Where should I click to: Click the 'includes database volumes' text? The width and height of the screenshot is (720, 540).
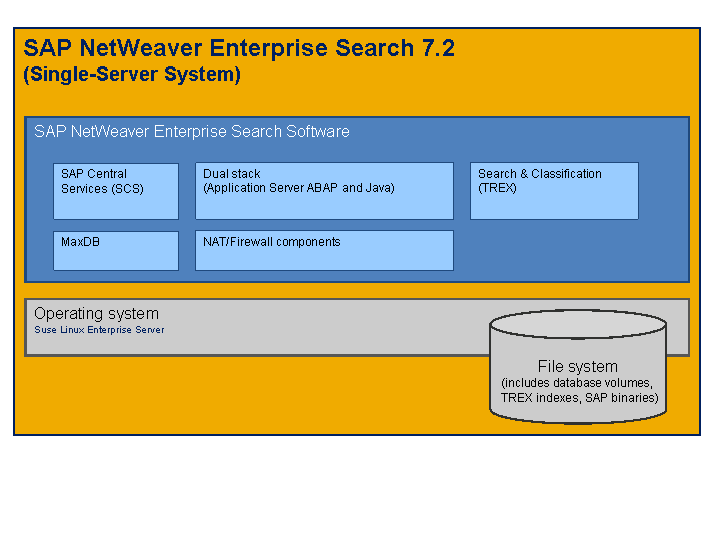coord(577,383)
